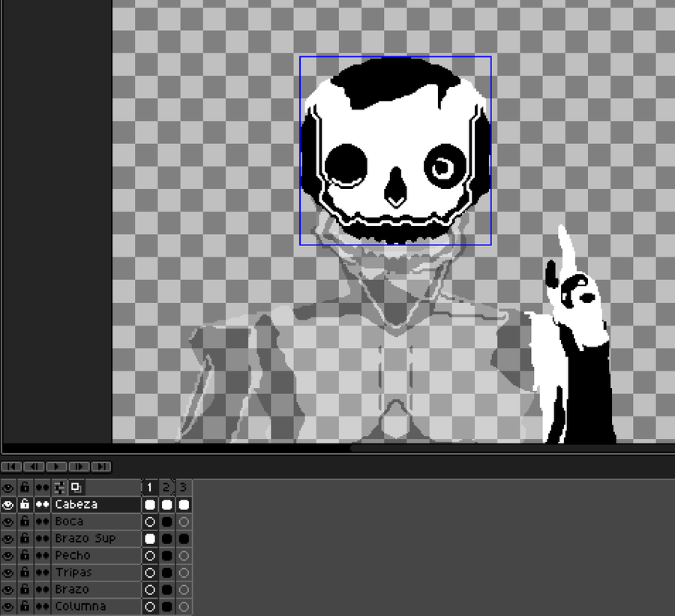Select Tripas cel in frame 2
675x616 pixels.
(166, 572)
